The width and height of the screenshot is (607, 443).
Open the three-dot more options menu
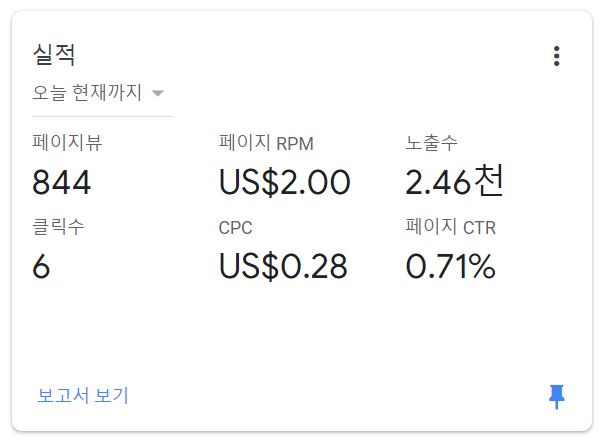point(556,56)
